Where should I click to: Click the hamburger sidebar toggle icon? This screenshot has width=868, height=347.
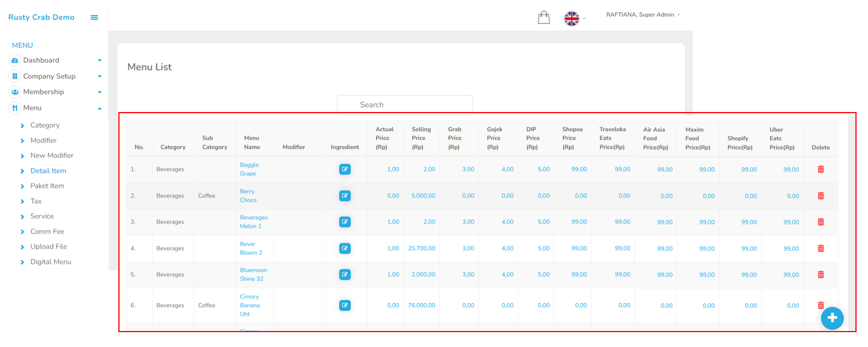pyautogui.click(x=94, y=18)
